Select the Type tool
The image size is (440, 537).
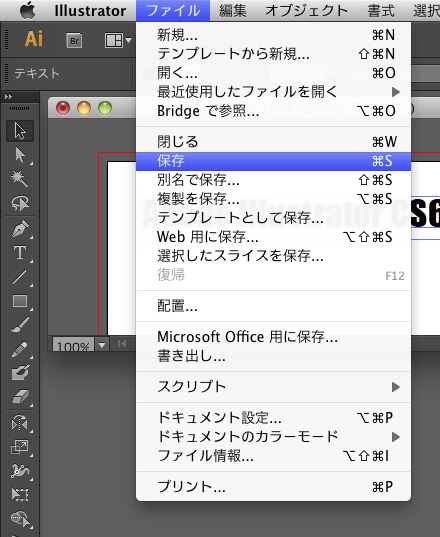point(20,253)
